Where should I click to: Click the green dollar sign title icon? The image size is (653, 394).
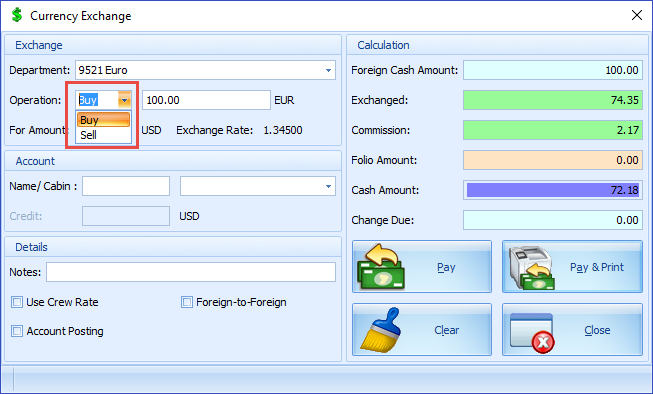(17, 15)
